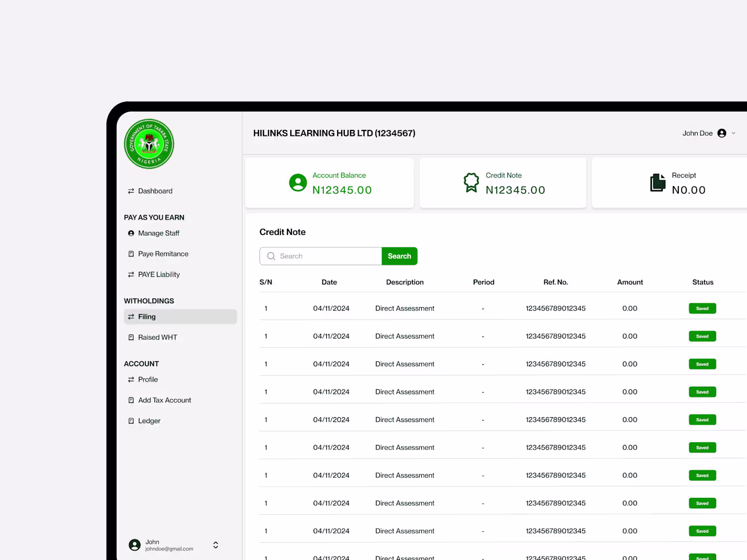This screenshot has height=560, width=747.
Task: Click the HILINKS LEARNING HUB LTD title
Action: click(x=334, y=133)
